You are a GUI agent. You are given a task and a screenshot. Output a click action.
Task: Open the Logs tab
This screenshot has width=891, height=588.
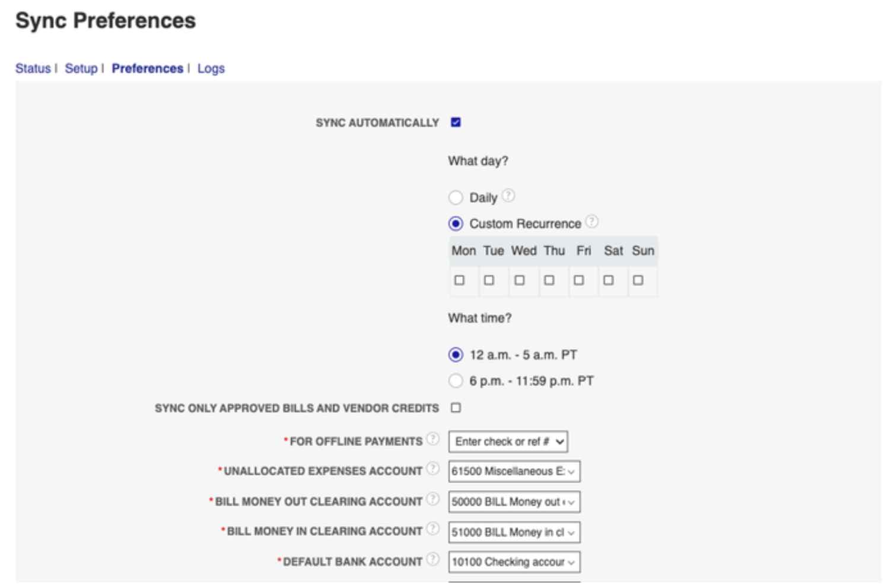pos(211,69)
